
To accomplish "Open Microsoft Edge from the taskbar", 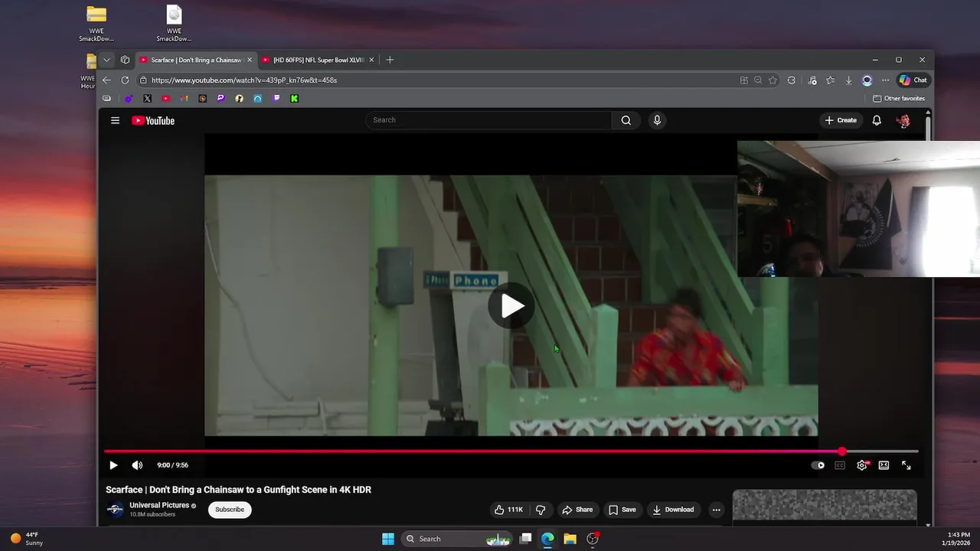I will 547,539.
